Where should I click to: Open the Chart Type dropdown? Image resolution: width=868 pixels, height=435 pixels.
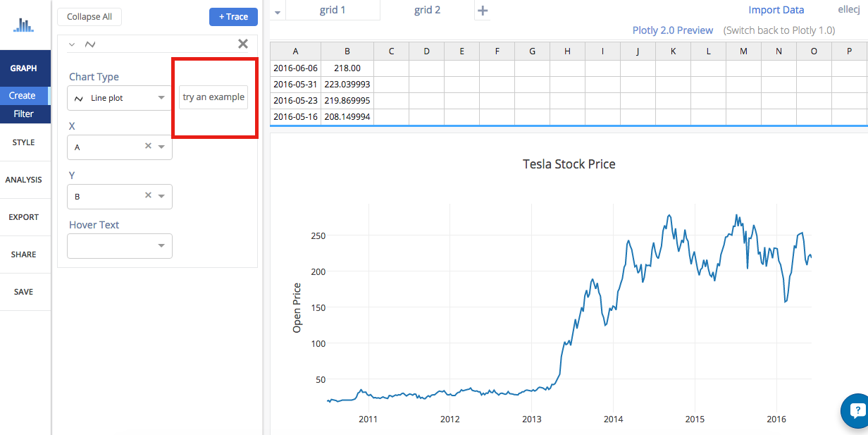point(119,98)
